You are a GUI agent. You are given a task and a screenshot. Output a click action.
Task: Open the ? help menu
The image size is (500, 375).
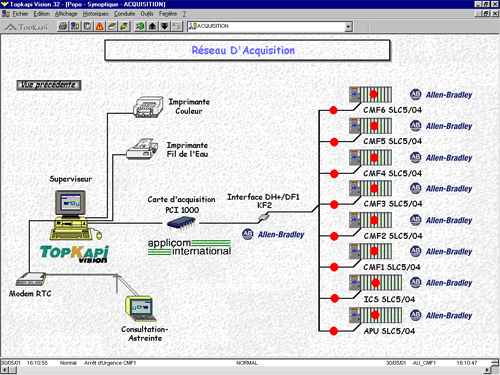(x=184, y=14)
